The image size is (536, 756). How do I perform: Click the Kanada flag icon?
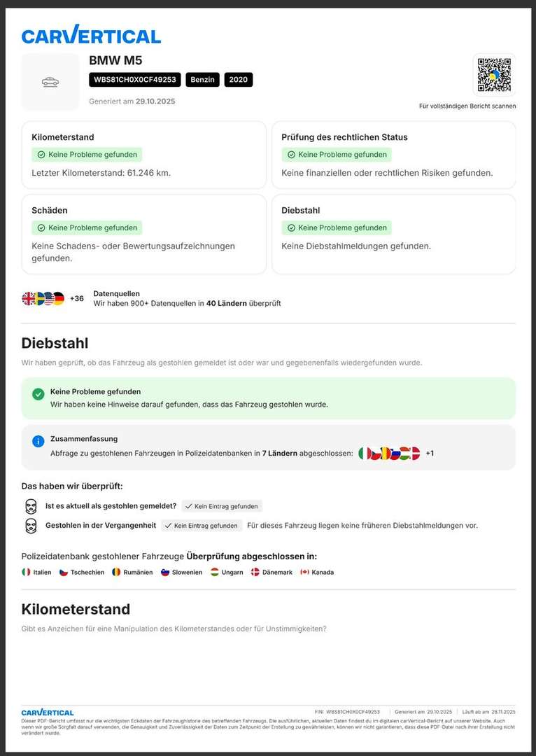click(304, 572)
